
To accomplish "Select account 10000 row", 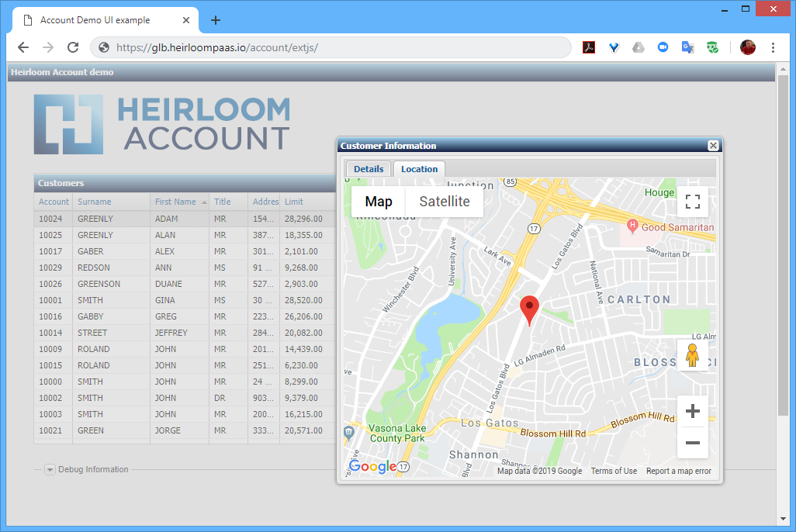I will click(x=185, y=382).
